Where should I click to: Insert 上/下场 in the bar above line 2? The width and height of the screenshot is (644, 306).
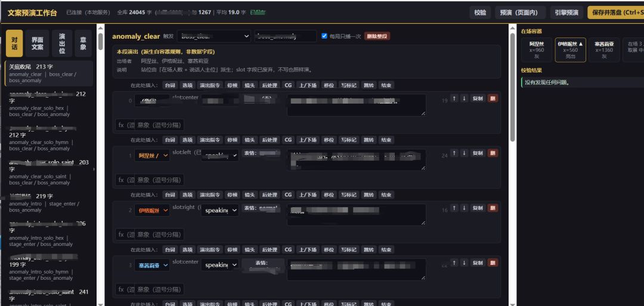pos(308,195)
